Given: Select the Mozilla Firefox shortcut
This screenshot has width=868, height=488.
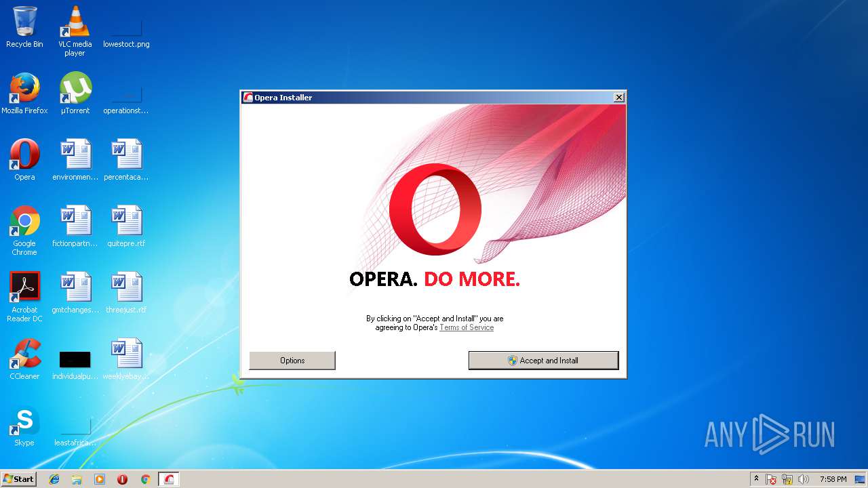Looking at the screenshot, I should click(x=24, y=94).
